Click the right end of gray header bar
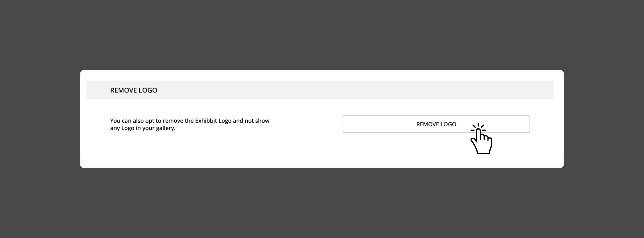Viewport: 644px width, 238px height. 542,90
